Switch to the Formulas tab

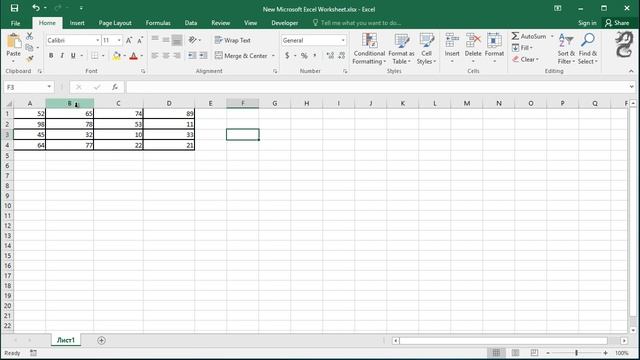click(x=158, y=23)
